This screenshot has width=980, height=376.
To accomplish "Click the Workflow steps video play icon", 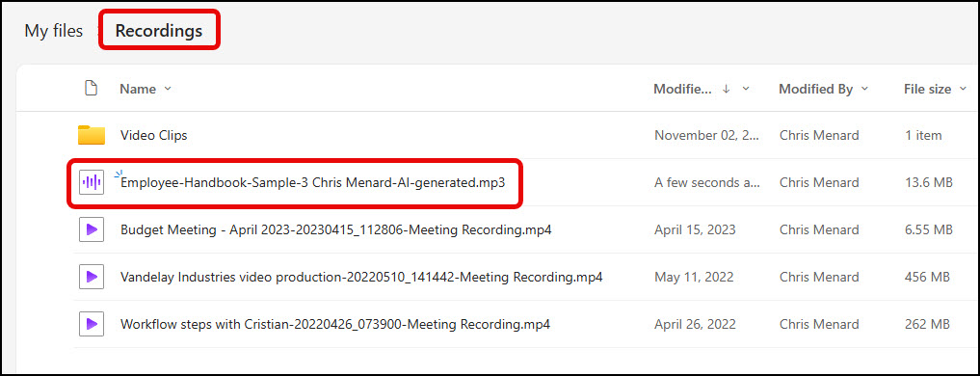I will tap(92, 324).
